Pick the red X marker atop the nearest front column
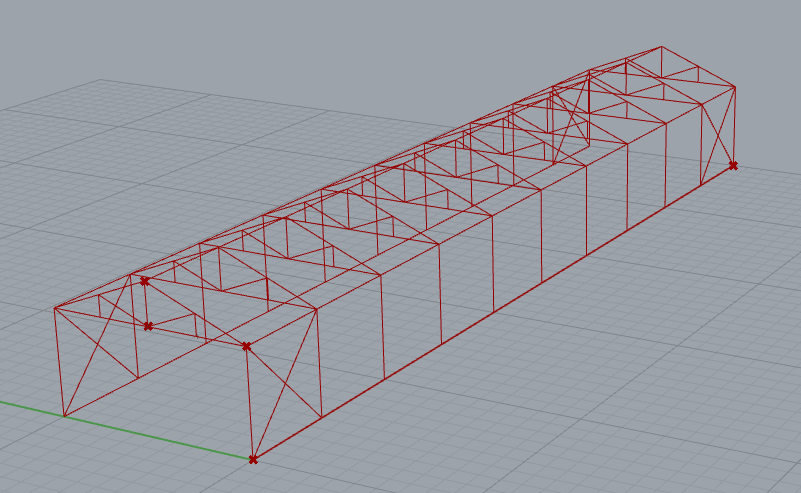Image resolution: width=801 pixels, height=493 pixels. point(246,346)
